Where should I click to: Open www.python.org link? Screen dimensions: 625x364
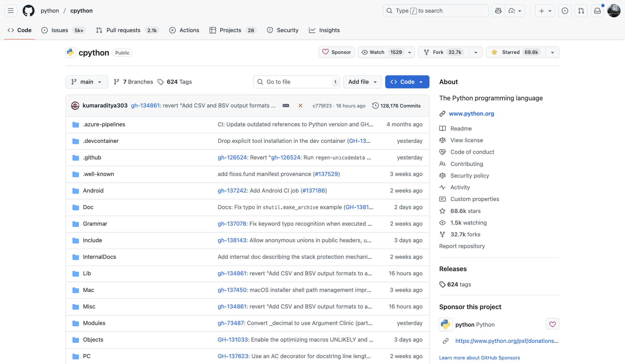[x=471, y=114]
